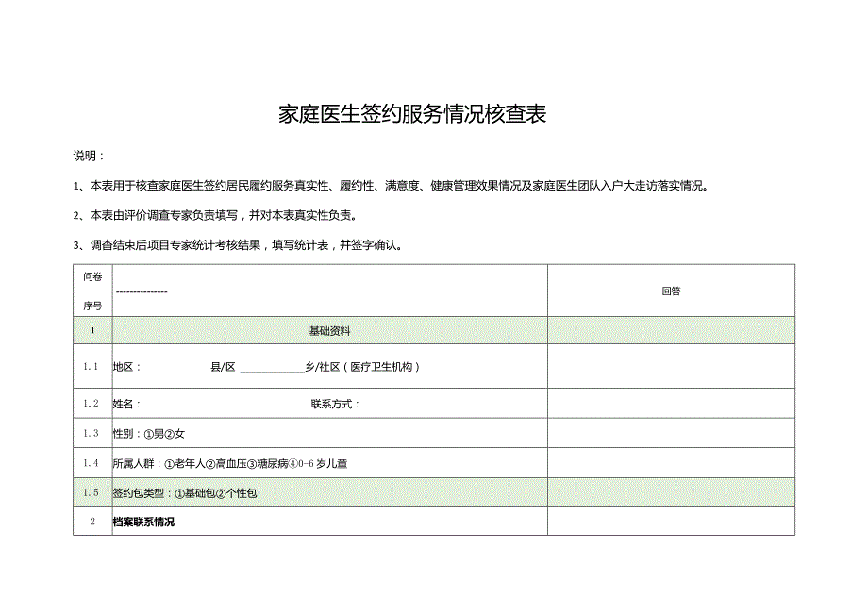868x614 pixels.
Task: Click the dashed line in the header row
Action: click(x=142, y=291)
